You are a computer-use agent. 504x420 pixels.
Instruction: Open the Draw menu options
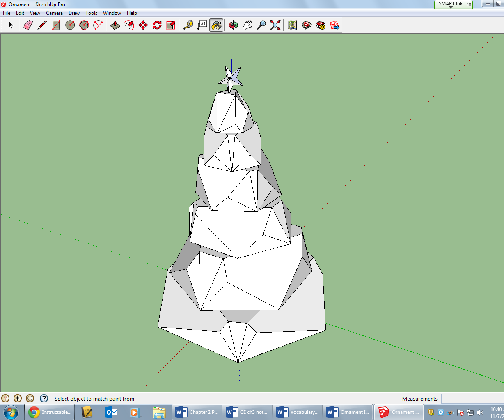[74, 13]
